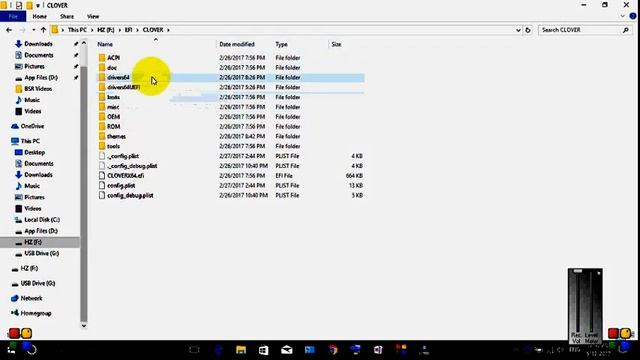Image resolution: width=640 pixels, height=360 pixels.
Task: Open Local Disk (C:) in sidebar
Action: (42, 220)
